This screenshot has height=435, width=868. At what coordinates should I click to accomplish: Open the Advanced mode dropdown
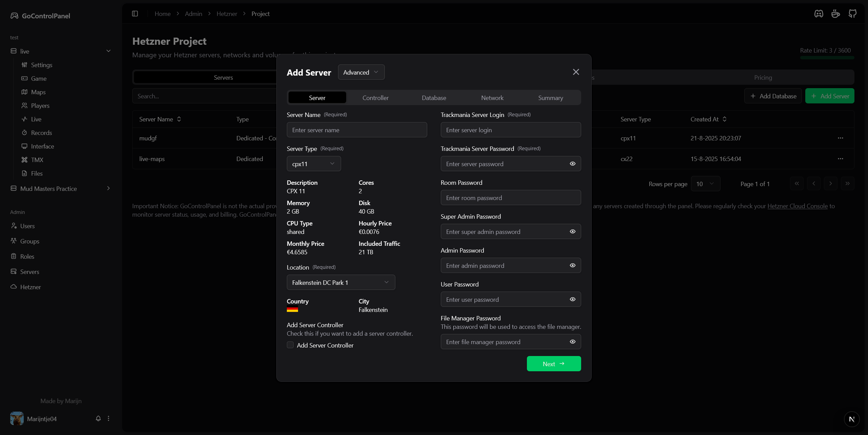pos(361,72)
